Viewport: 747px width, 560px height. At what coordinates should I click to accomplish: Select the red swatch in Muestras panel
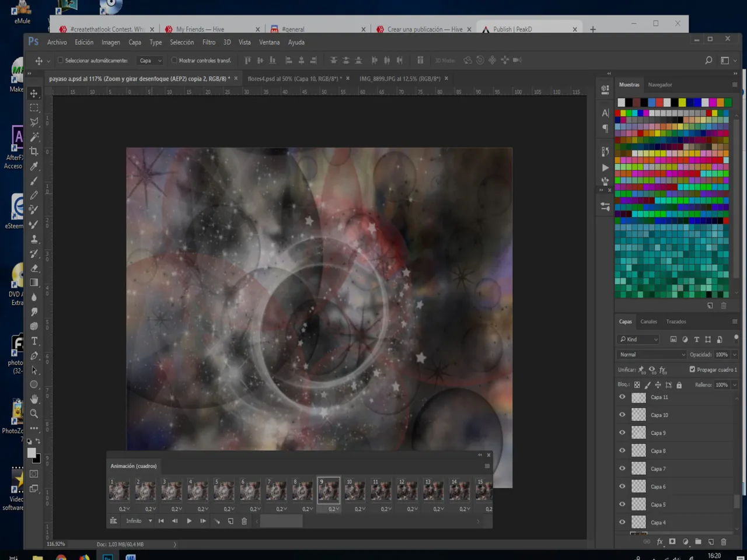(659, 103)
